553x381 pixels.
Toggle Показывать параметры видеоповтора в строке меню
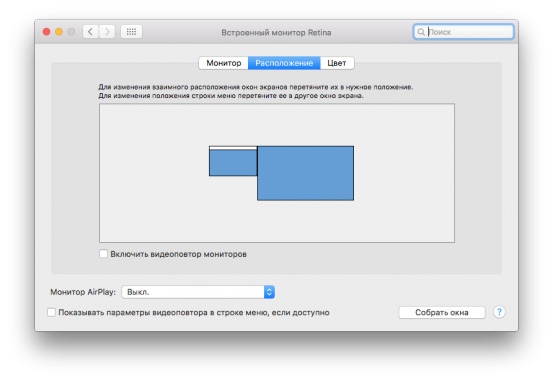coord(51,312)
